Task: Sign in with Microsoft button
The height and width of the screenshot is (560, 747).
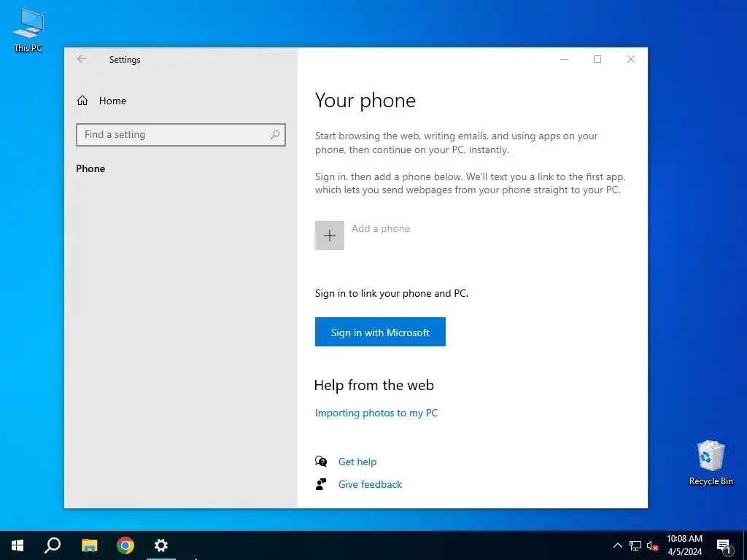Action: [x=380, y=332]
